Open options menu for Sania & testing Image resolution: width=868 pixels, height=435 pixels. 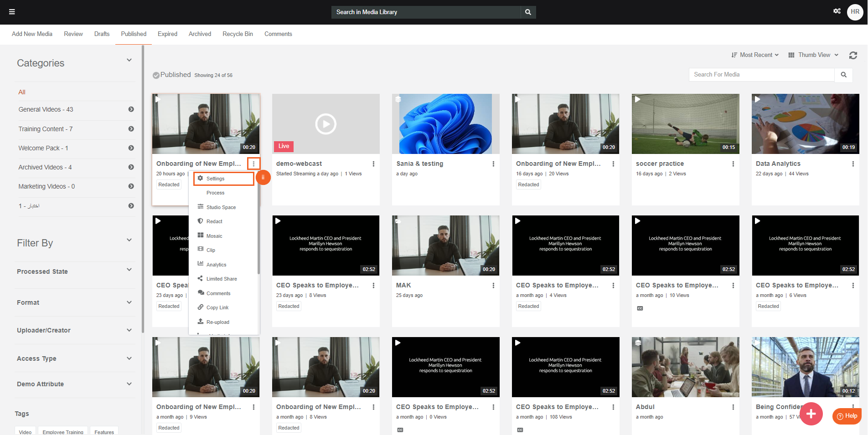click(x=493, y=164)
